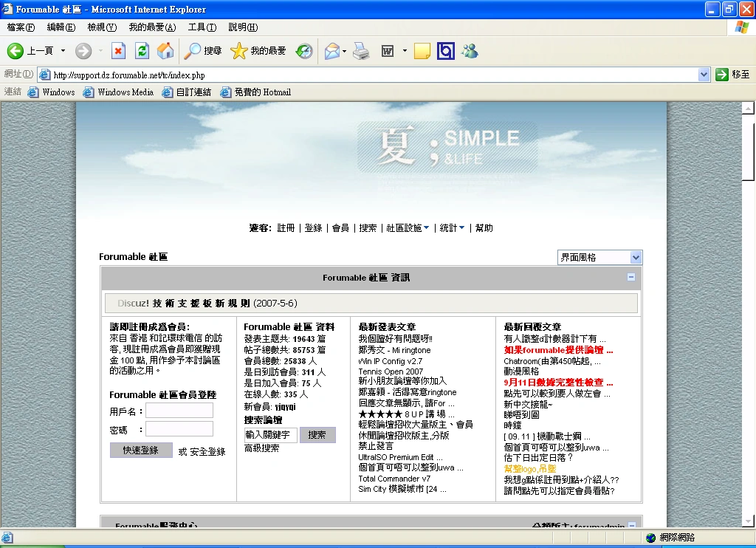Open the Windows link in Links bar
Viewport: 756px width, 548px height.
pyautogui.click(x=52, y=92)
